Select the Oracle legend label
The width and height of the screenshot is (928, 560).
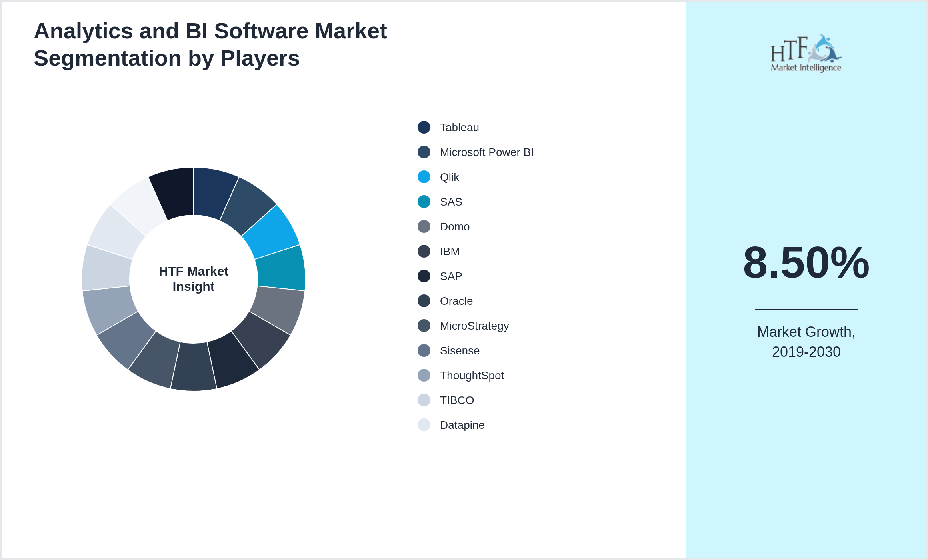pos(456,301)
